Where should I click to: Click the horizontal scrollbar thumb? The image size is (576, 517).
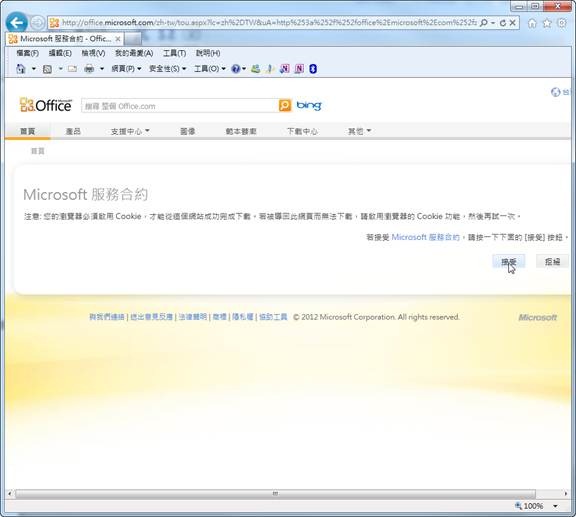click(275, 493)
